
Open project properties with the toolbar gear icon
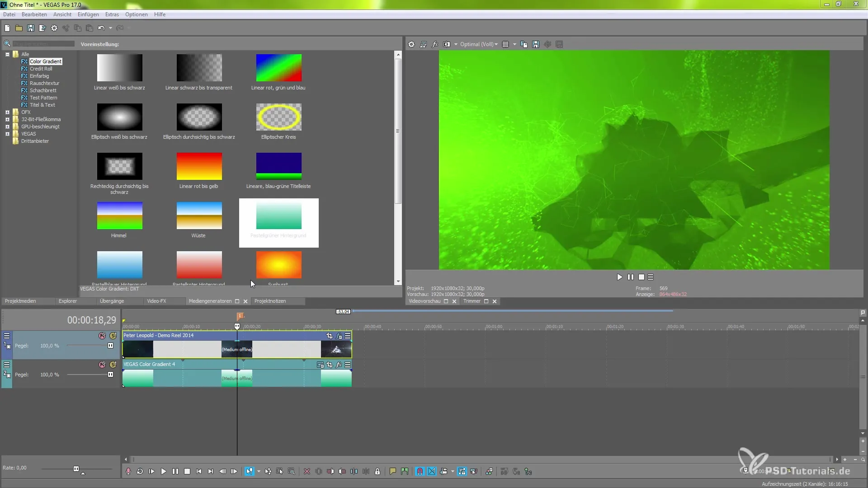point(54,28)
